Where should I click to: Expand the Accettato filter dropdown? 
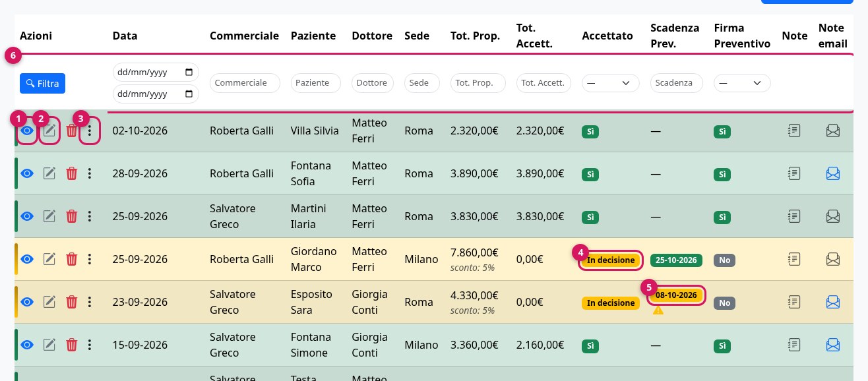tap(611, 83)
